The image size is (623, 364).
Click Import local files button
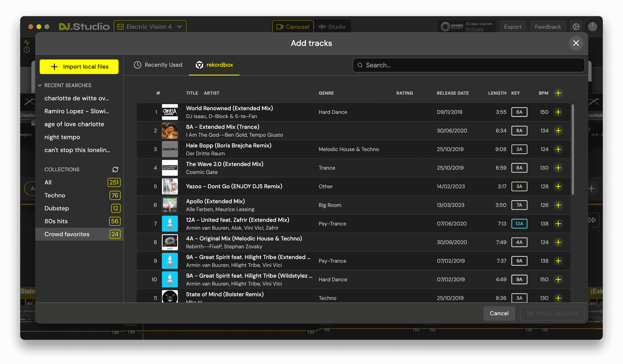(79, 67)
